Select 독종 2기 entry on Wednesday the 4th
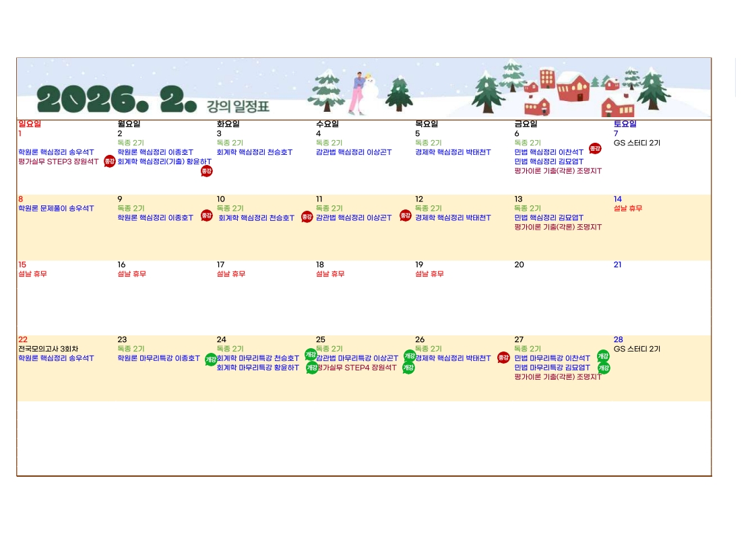Image resolution: width=756 pixels, height=534 pixels. tap(329, 143)
